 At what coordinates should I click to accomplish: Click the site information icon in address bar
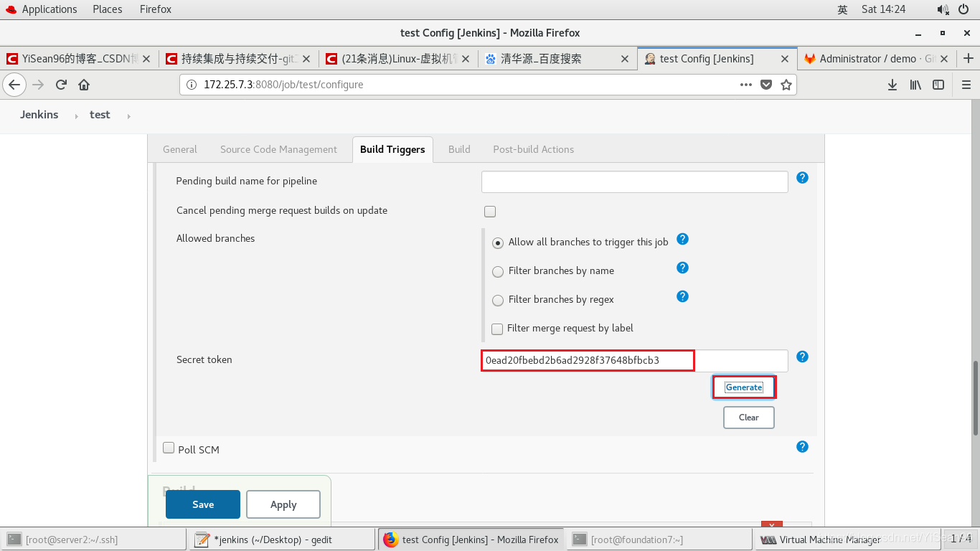point(192,85)
